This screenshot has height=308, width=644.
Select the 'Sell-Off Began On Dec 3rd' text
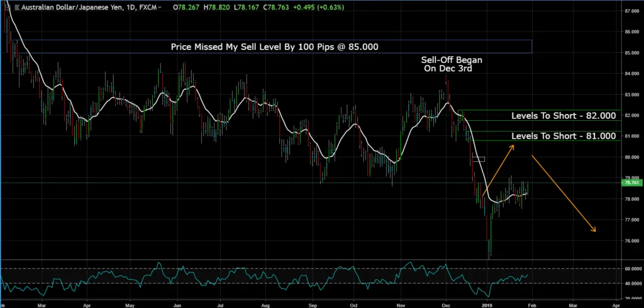pos(446,64)
